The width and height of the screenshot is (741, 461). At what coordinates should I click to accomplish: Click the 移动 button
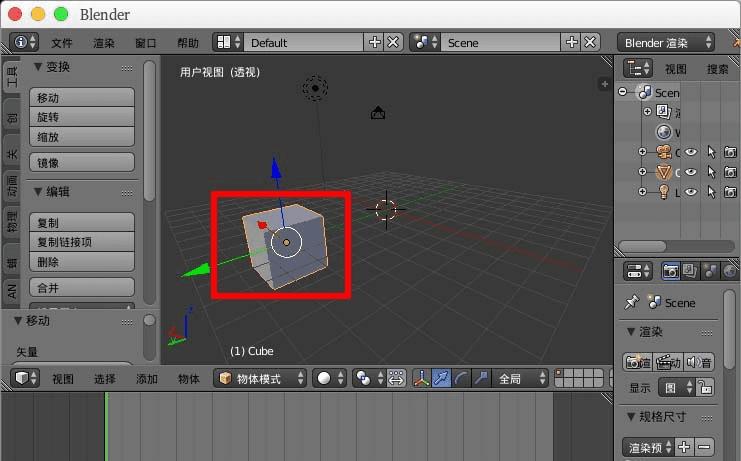tap(82, 97)
